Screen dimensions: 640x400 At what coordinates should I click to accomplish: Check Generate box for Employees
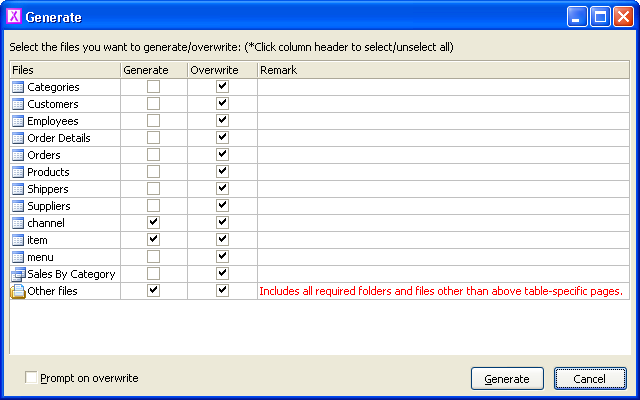coord(153,121)
